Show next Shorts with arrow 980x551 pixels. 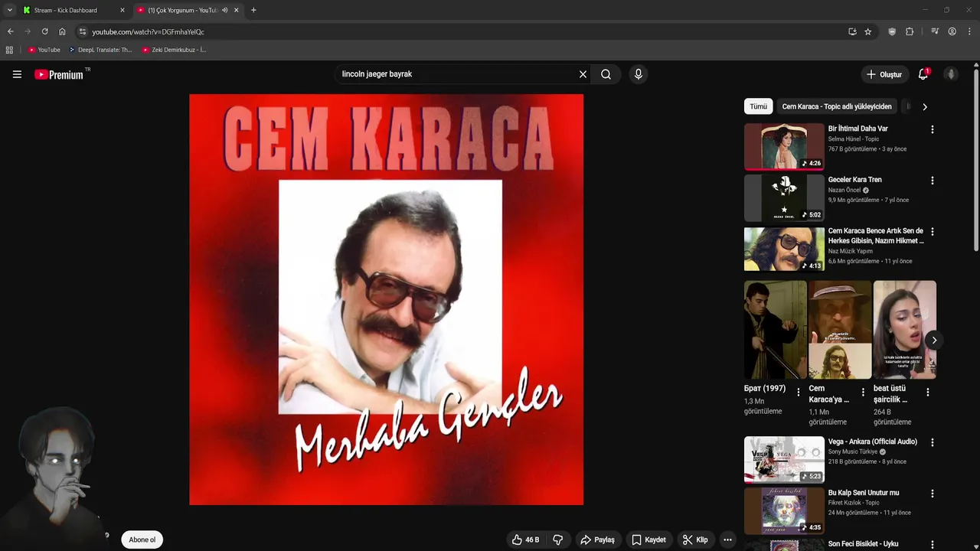[x=933, y=340]
